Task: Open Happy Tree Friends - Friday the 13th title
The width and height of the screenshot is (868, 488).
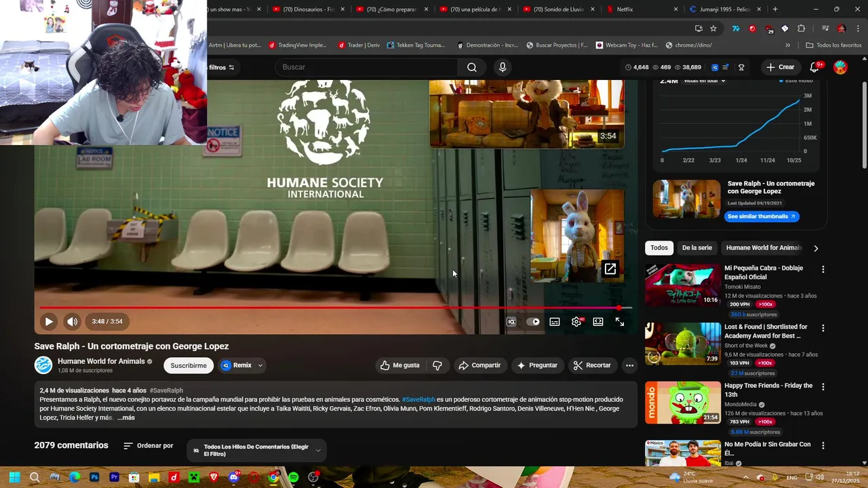Action: tap(768, 390)
